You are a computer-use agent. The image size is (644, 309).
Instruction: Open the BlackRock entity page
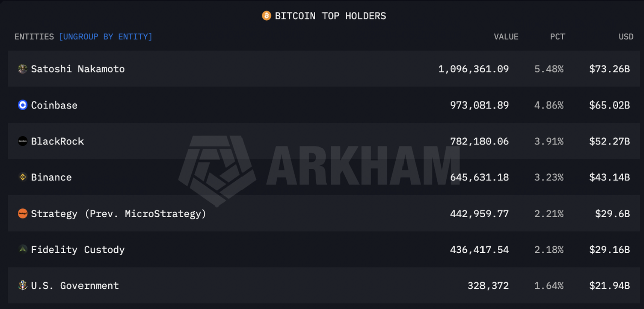[x=57, y=141]
